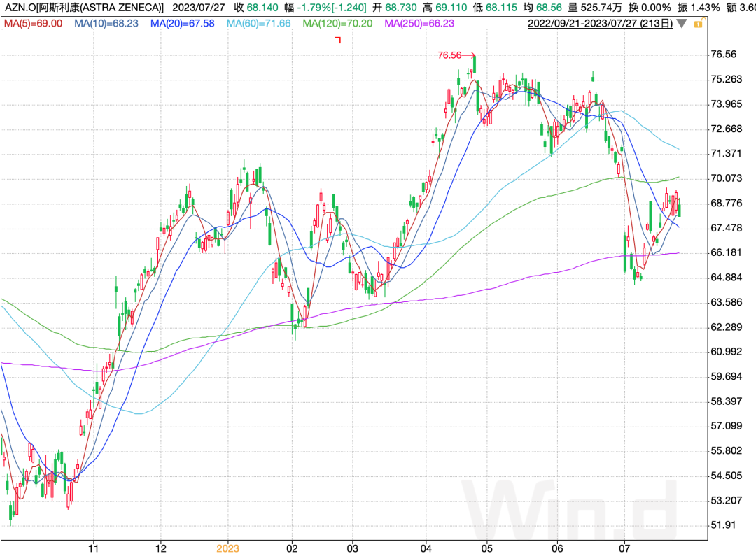The image size is (756, 556).
Task: Click the 76.56 peak price marker
Action: click(456, 55)
